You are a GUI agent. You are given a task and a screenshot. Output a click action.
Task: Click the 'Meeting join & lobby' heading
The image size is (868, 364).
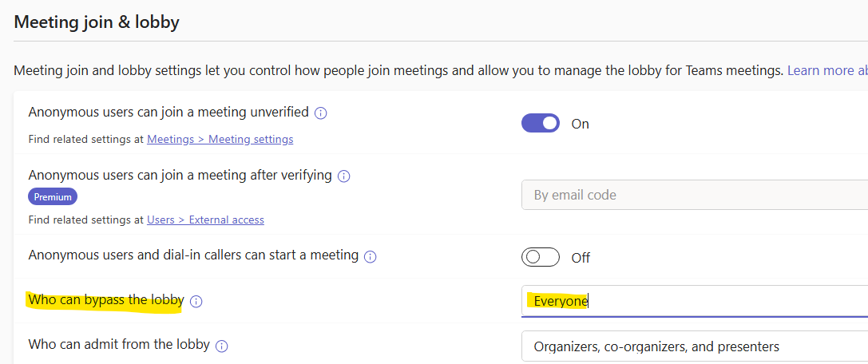click(97, 22)
